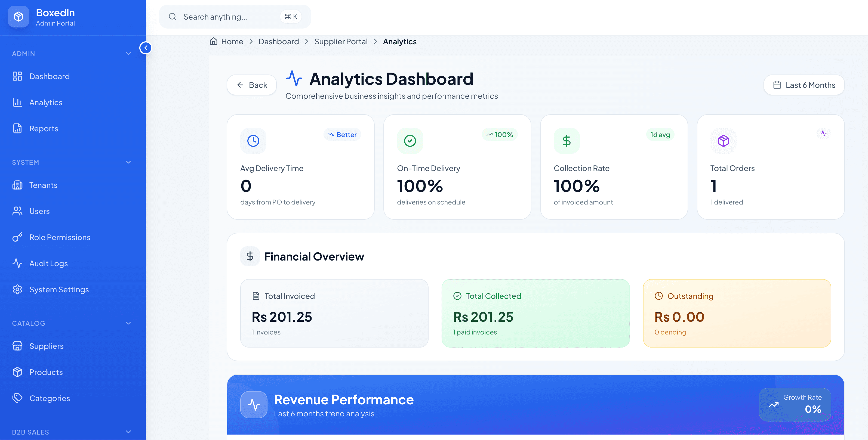Go to Users in the sidebar
The width and height of the screenshot is (868, 440).
click(39, 211)
